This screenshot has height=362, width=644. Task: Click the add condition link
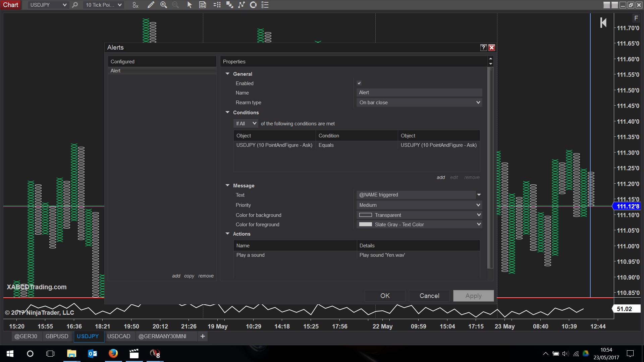(440, 177)
